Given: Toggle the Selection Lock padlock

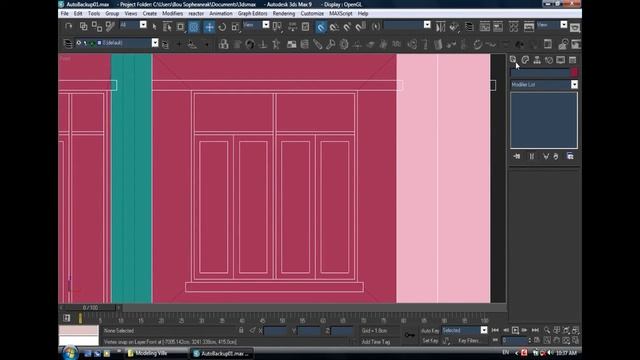Looking at the screenshot, I should point(241,330).
